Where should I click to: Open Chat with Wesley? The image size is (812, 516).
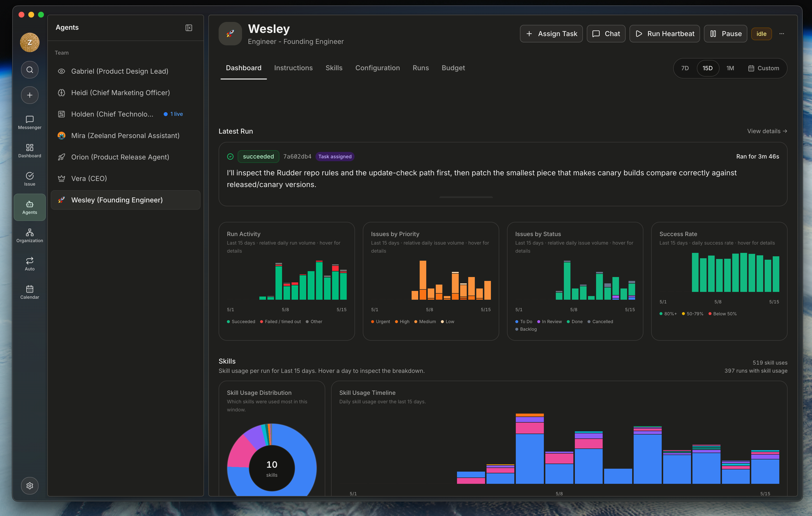(606, 34)
